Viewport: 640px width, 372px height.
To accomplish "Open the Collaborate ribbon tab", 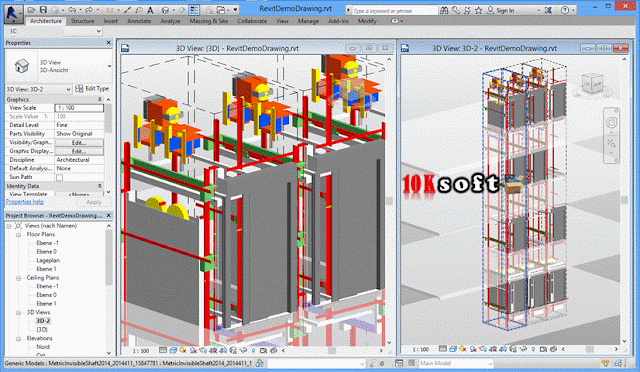I will tap(252, 21).
